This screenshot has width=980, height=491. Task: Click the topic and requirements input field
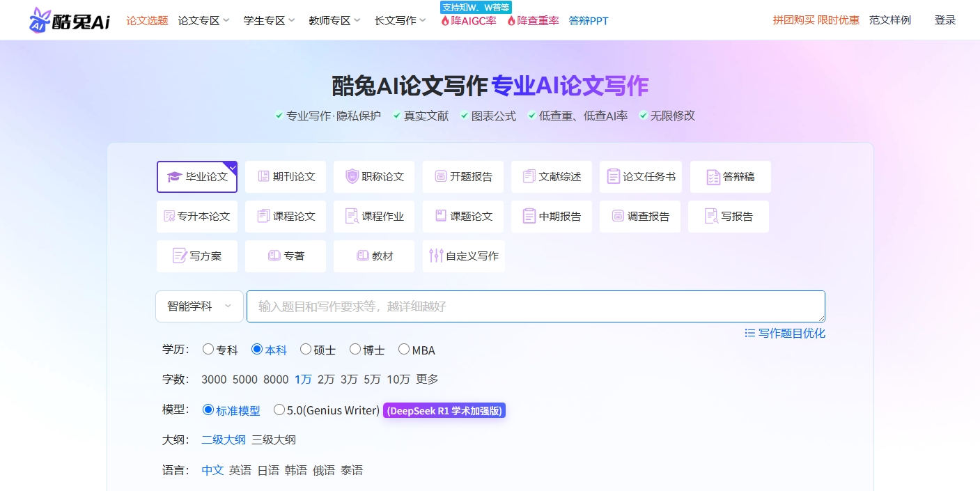pos(536,306)
